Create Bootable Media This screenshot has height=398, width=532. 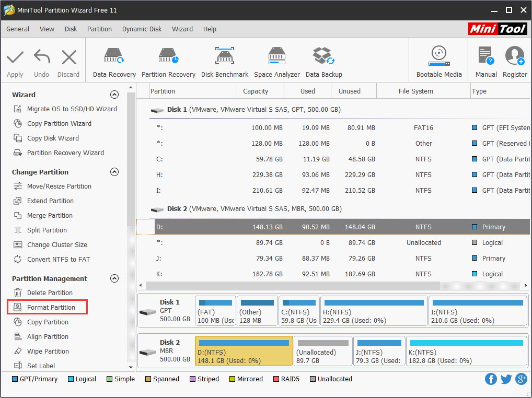coord(438,62)
